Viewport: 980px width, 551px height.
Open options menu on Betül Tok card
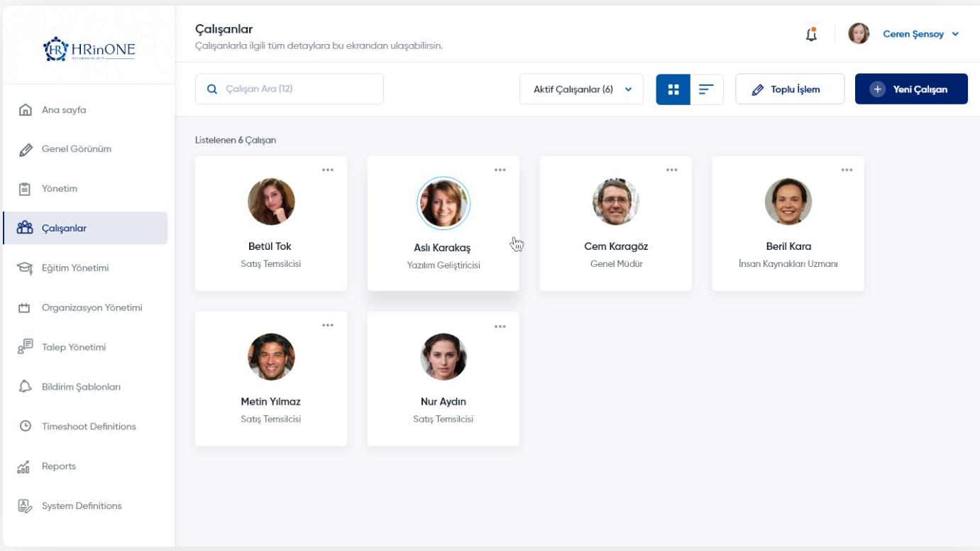[328, 170]
